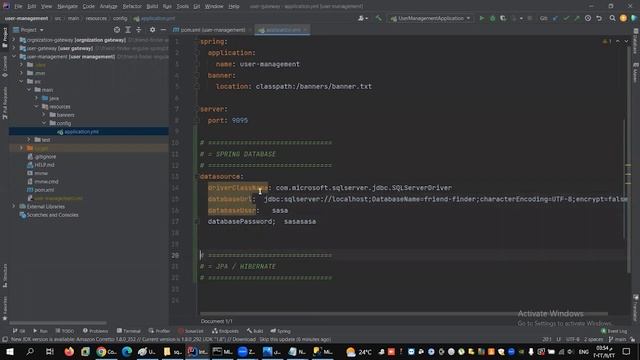Click the editor horizontal scrollbar
This screenshot has height=360, width=640.
(x=404, y=314)
